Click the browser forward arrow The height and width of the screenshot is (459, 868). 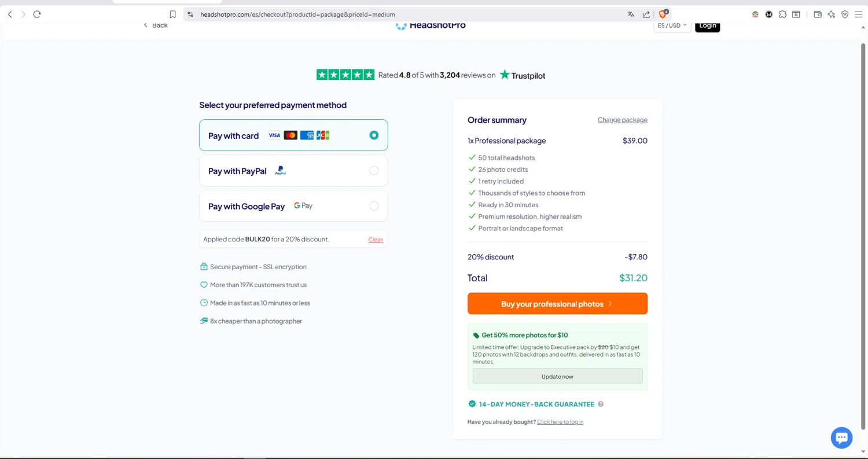[x=23, y=14]
